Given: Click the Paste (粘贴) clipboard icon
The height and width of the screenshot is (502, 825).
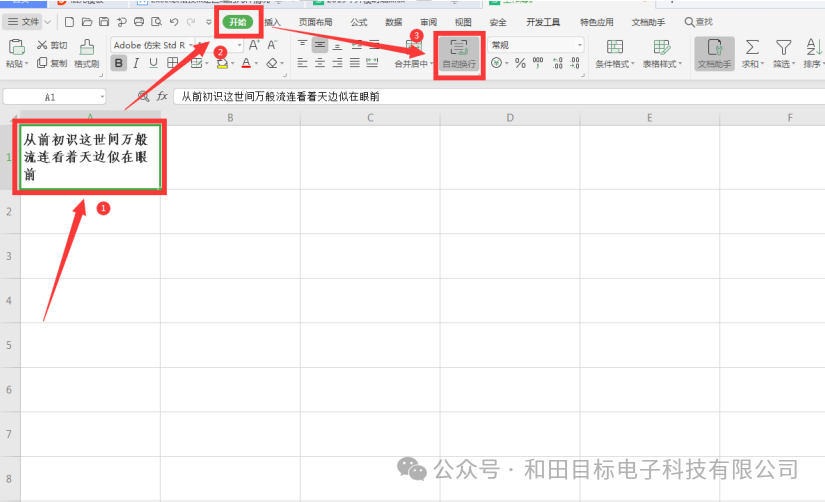Looking at the screenshot, I should 16,47.
